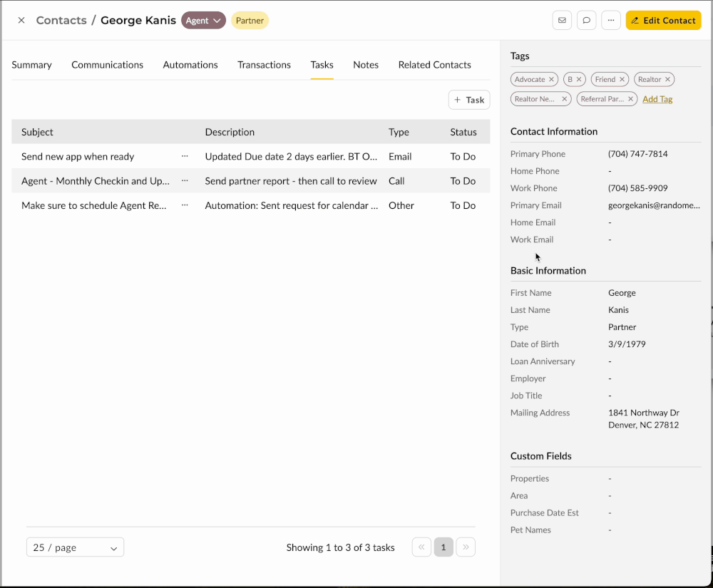Select page 1 in the pagination control
Viewport: 713px width, 588px height.
[443, 547]
